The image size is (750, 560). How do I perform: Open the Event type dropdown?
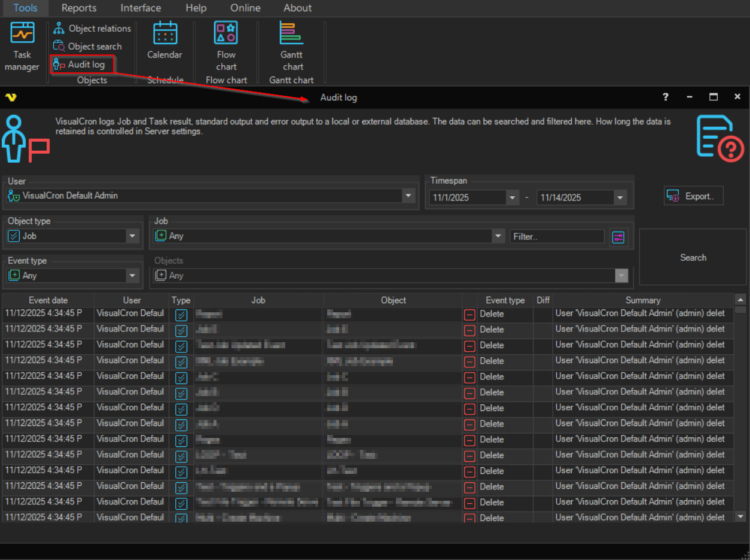click(x=133, y=276)
